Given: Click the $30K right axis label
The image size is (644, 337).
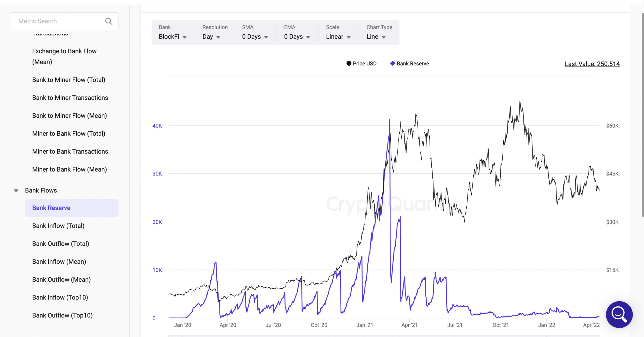Looking at the screenshot, I should [612, 222].
